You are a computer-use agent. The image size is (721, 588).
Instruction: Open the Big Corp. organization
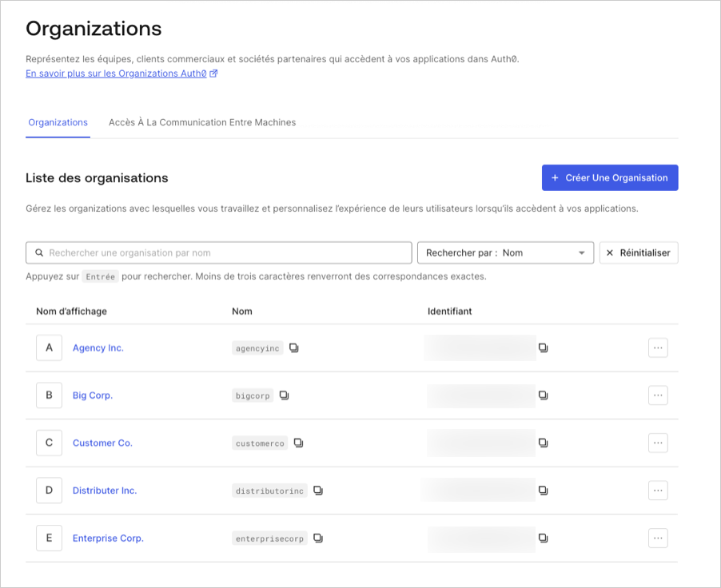coord(93,395)
